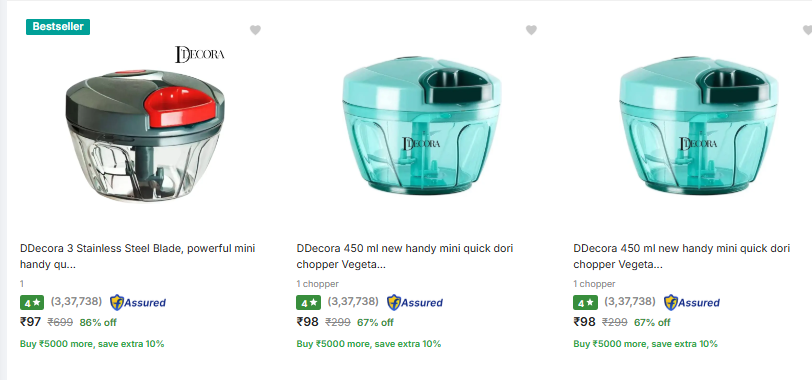
Task: Open middle DDecora 450 ml chopper title link
Action: click(405, 256)
